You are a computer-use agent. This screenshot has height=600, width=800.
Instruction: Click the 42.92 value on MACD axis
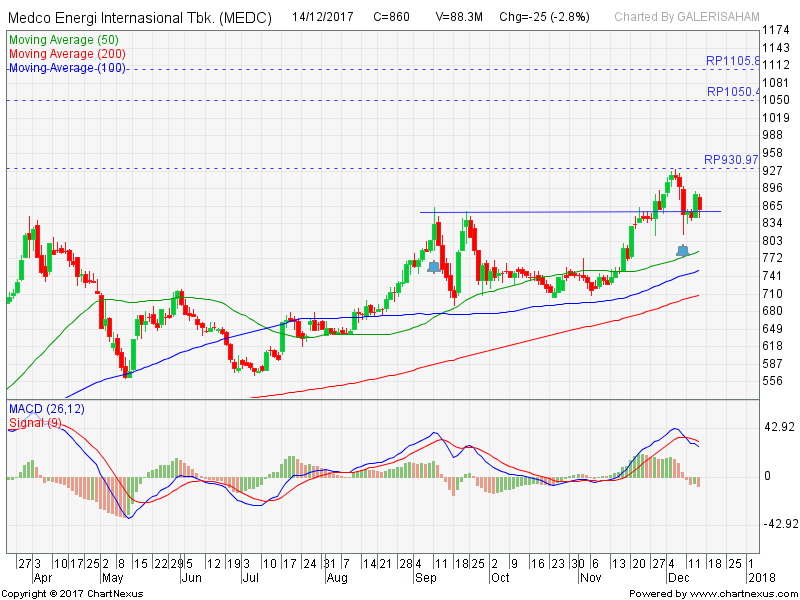779,427
